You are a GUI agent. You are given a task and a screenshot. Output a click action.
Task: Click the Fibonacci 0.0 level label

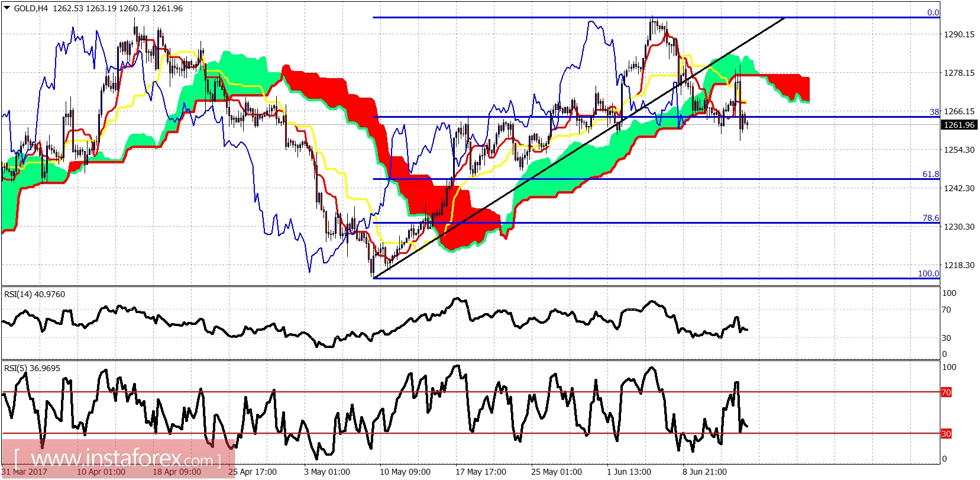pyautogui.click(x=933, y=12)
